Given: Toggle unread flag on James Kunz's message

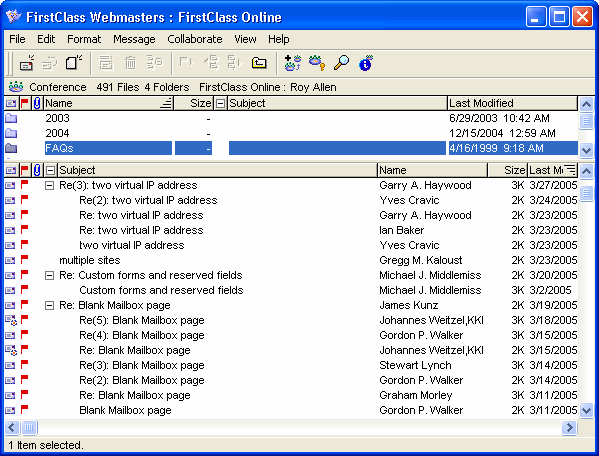Looking at the screenshot, I should click(24, 305).
